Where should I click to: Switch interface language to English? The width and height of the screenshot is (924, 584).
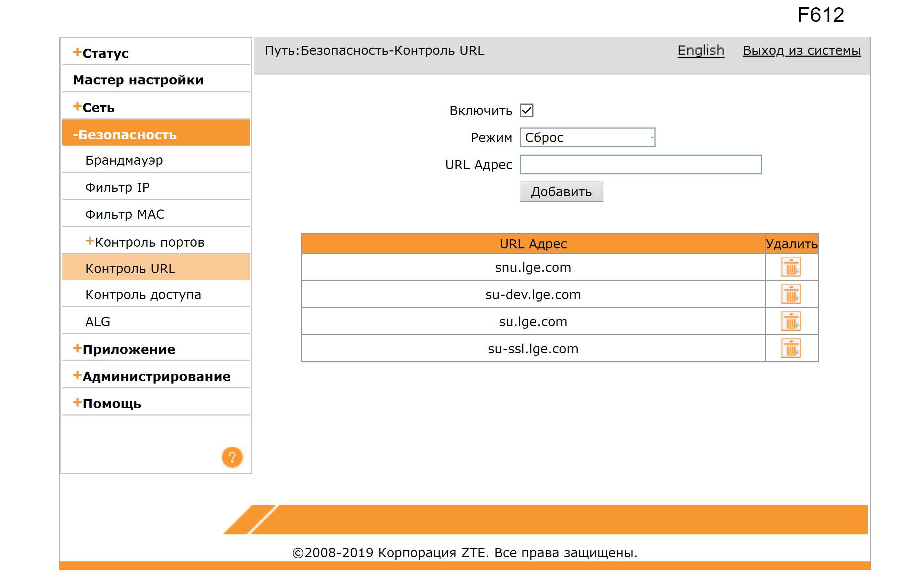(701, 51)
